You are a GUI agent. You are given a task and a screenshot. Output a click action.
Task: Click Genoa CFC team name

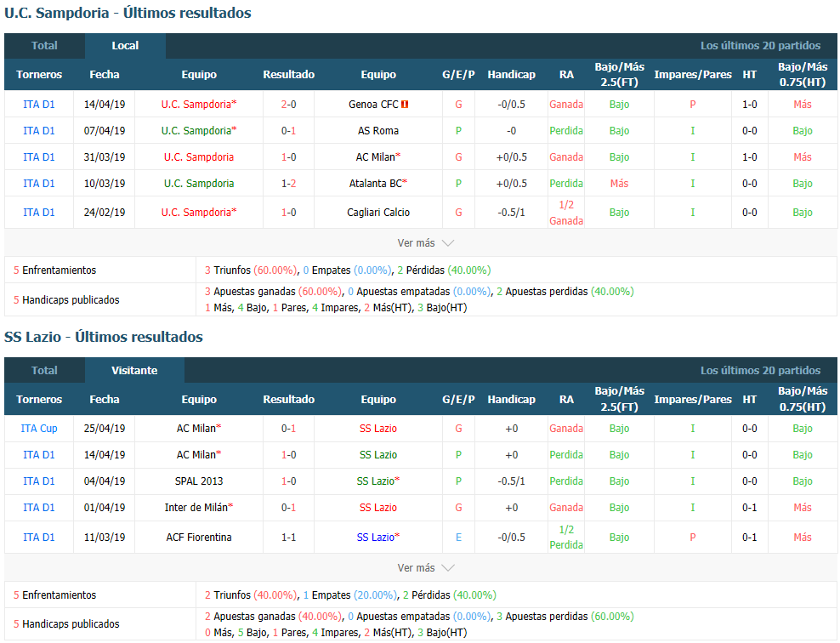373,105
